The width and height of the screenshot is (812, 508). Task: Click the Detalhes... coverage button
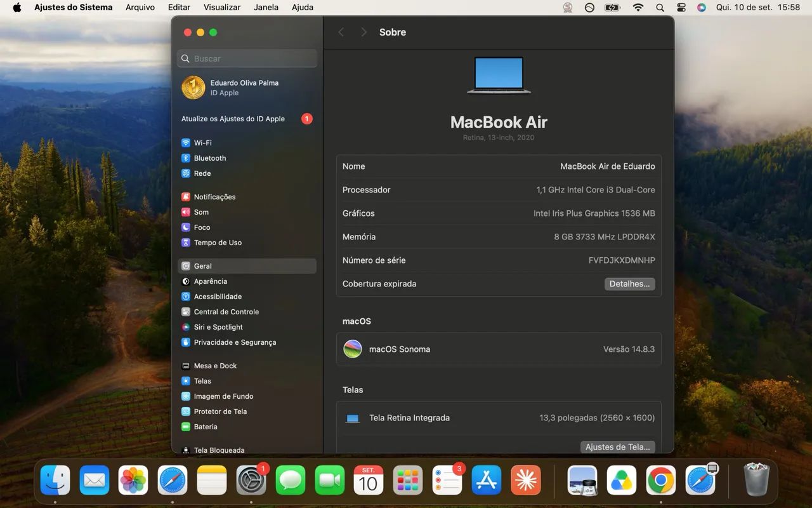click(629, 284)
